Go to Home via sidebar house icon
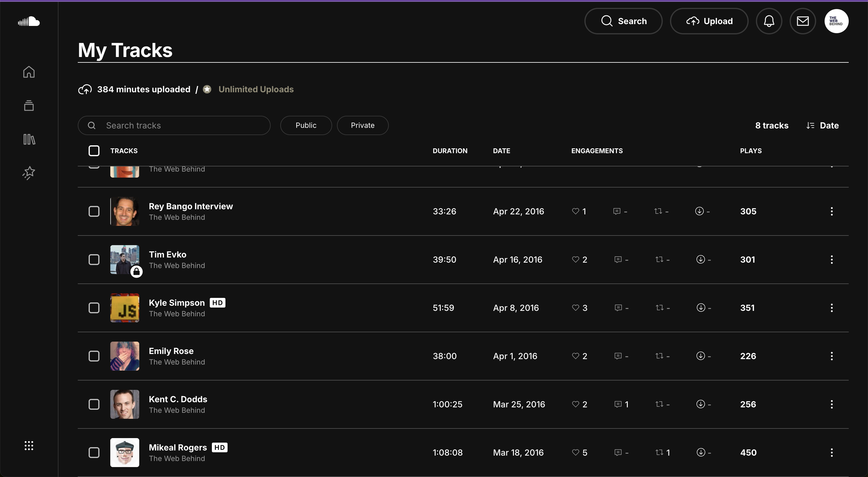This screenshot has width=868, height=477. pyautogui.click(x=29, y=72)
